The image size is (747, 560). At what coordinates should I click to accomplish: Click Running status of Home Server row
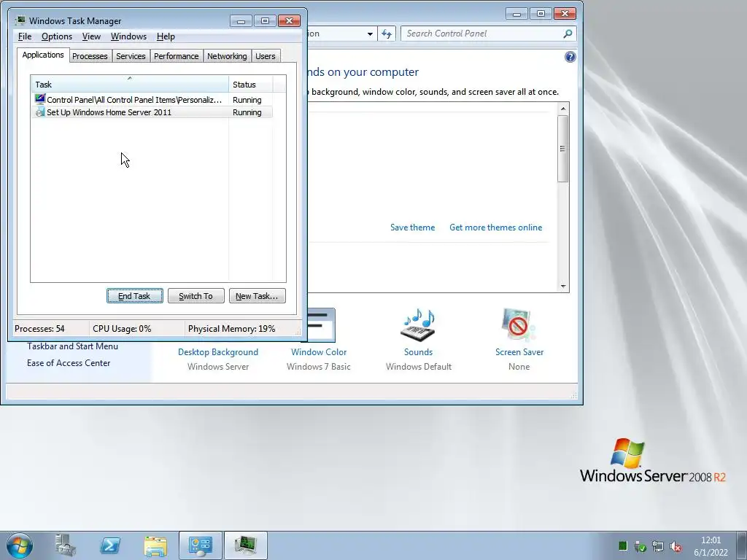click(247, 112)
